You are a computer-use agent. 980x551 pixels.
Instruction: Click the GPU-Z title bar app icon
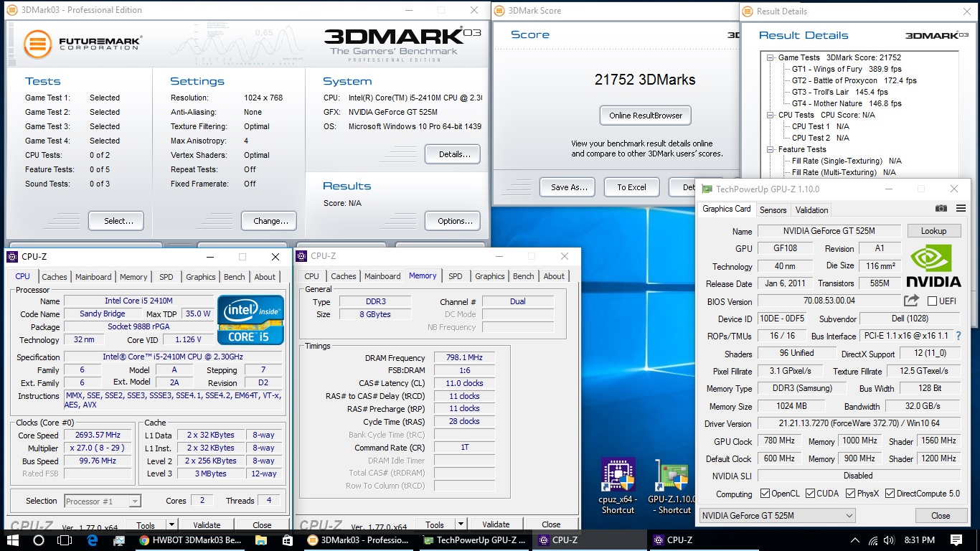(707, 189)
